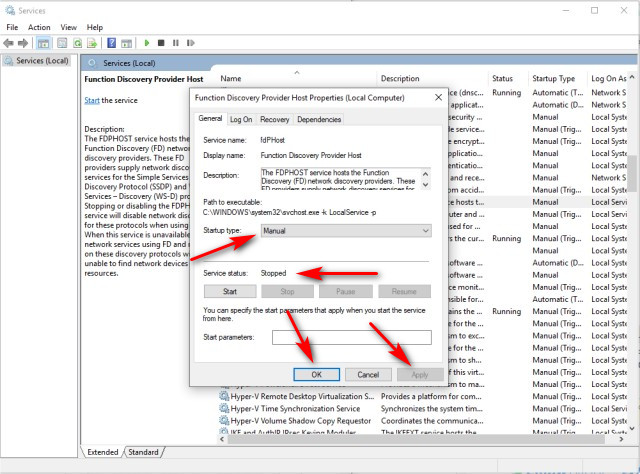Click the Resume button in the dialog
Viewport: 640px width, 474px height.
[x=404, y=292]
